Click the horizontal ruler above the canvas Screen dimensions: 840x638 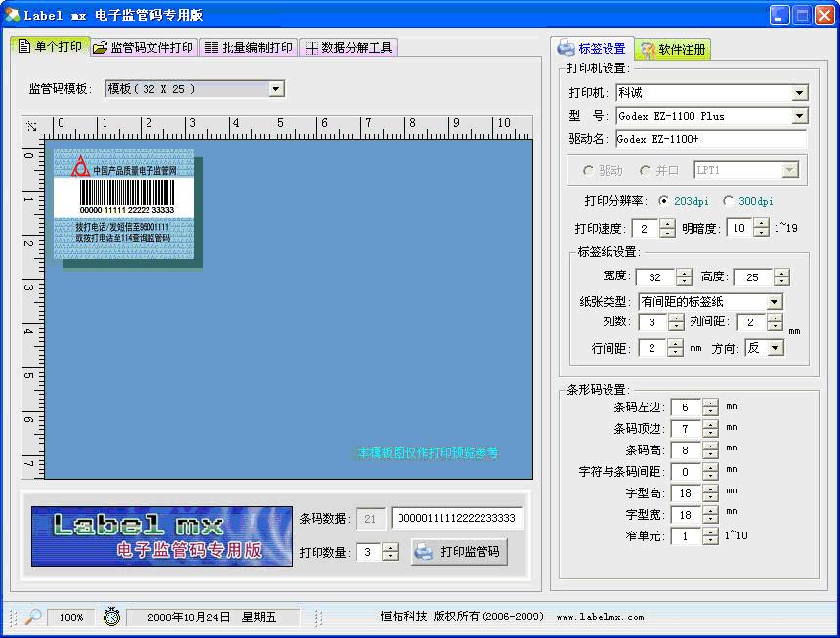pyautogui.click(x=289, y=127)
